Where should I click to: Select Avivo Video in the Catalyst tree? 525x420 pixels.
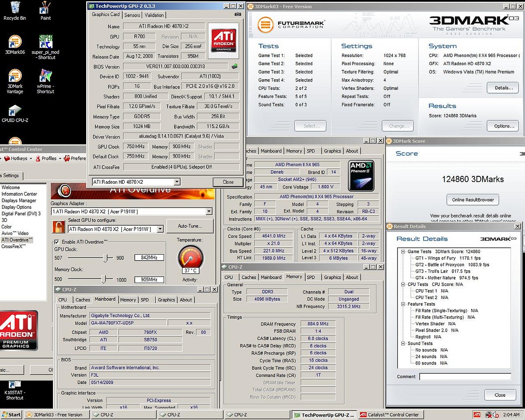(x=15, y=233)
